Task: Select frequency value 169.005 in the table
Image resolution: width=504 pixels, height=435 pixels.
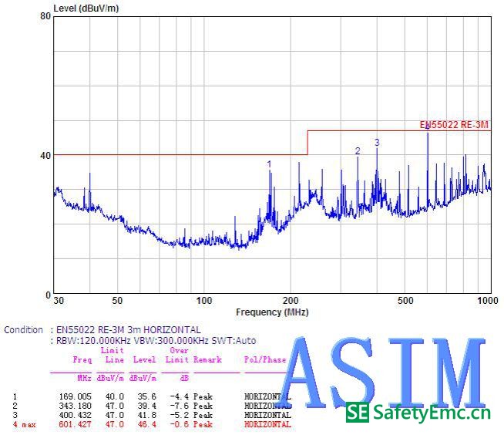Action: (75, 396)
